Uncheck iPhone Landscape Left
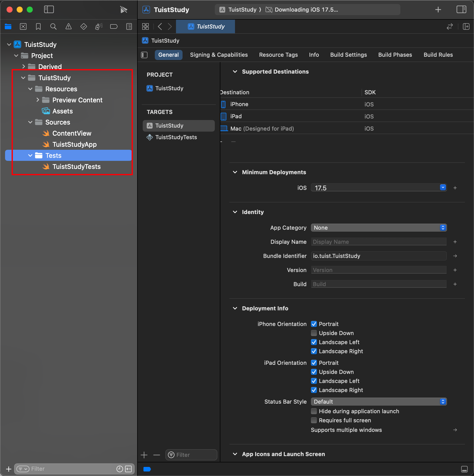 (314, 342)
